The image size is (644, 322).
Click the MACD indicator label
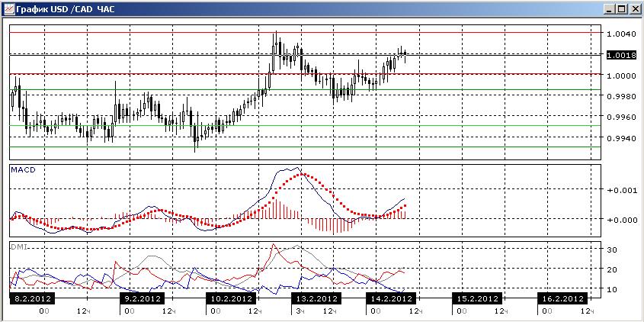coord(23,169)
